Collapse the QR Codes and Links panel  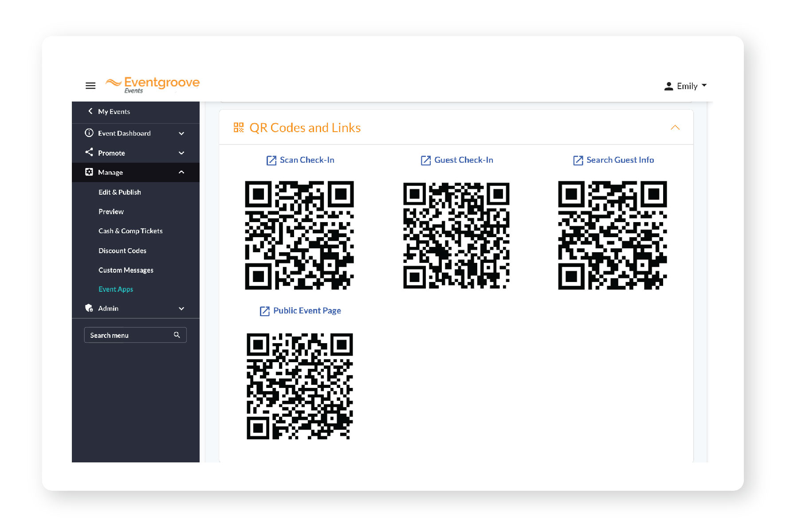(675, 128)
